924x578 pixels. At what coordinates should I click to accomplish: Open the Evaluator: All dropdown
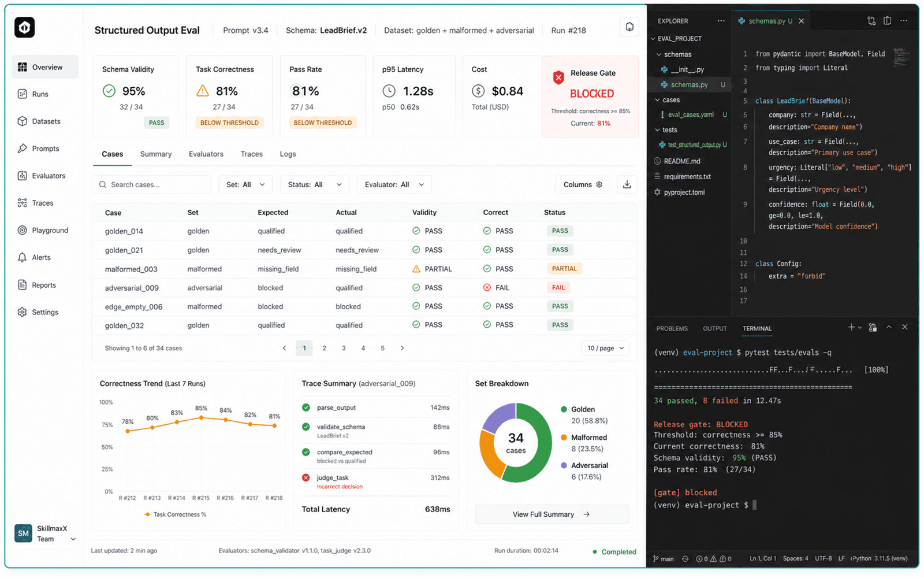click(x=394, y=184)
